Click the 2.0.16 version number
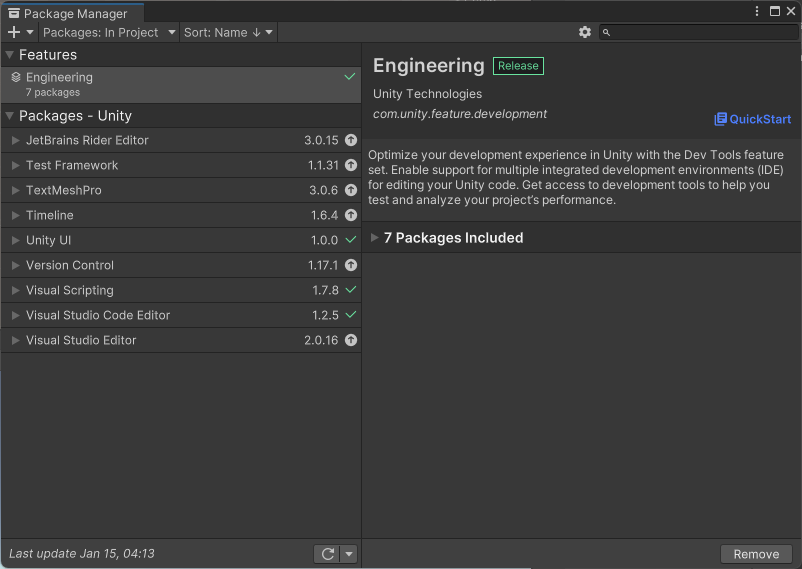Image resolution: width=802 pixels, height=569 pixels. 321,340
